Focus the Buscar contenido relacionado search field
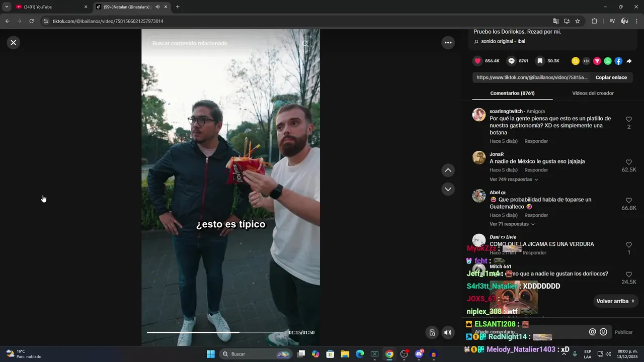 pos(225,44)
